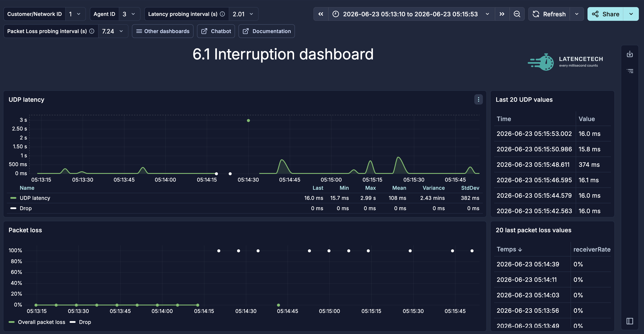Viewport: 644px width, 334px height.
Task: Open the outline list icon in sidebar
Action: click(x=630, y=71)
